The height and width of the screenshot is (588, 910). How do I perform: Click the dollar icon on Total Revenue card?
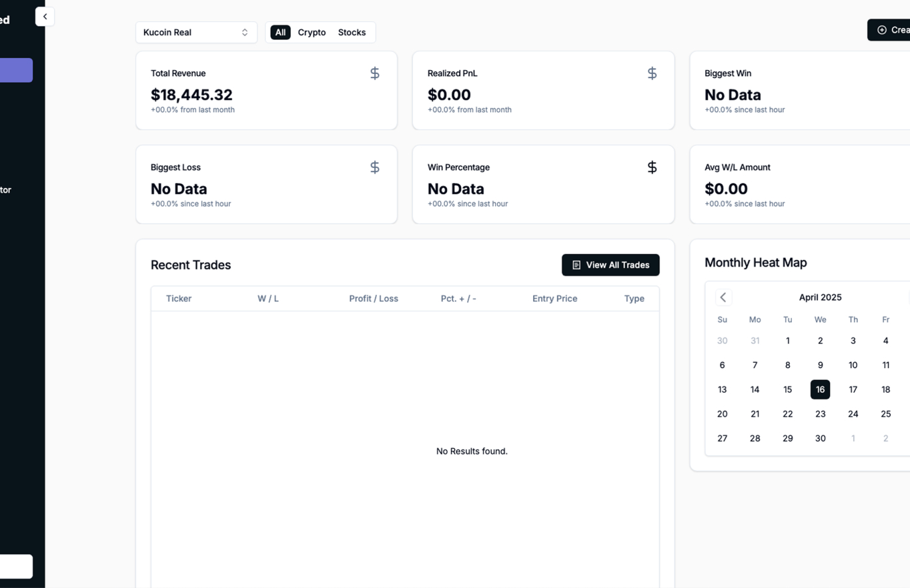[x=375, y=73]
